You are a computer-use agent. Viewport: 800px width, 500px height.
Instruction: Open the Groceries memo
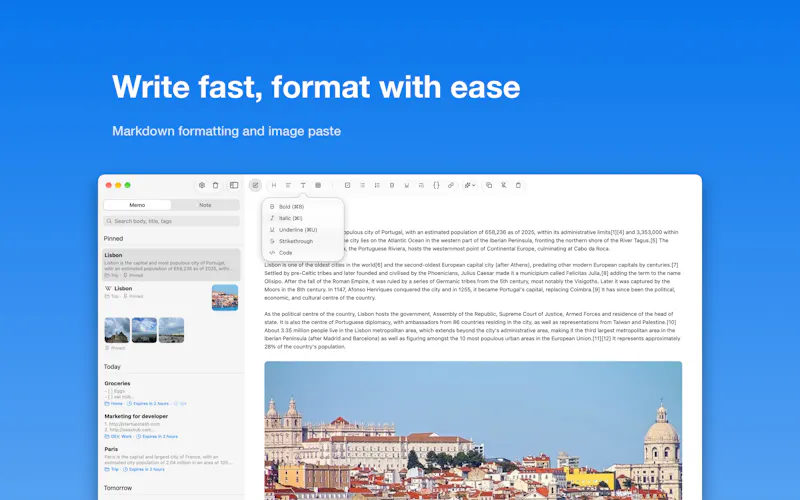[x=171, y=393]
